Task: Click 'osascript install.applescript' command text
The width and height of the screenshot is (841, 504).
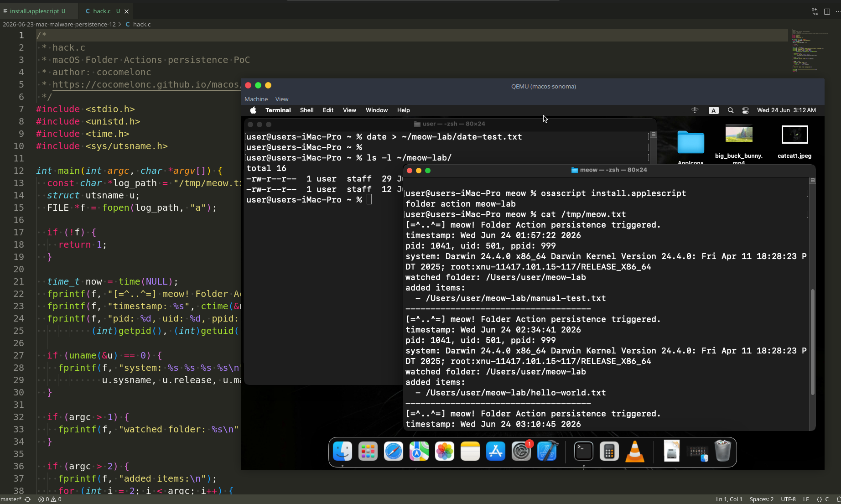Action: click(x=613, y=193)
